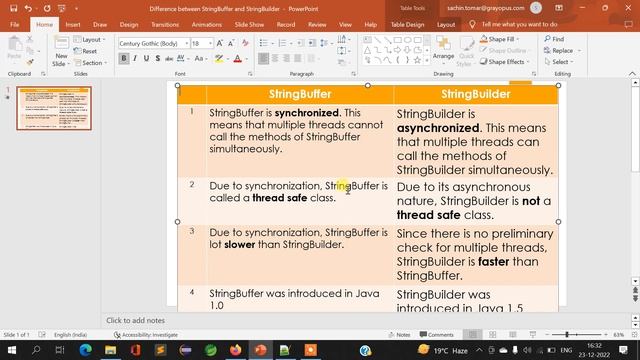Collapse the ribbon
Image resolution: width=640 pixels, height=360 pixels.
point(632,74)
